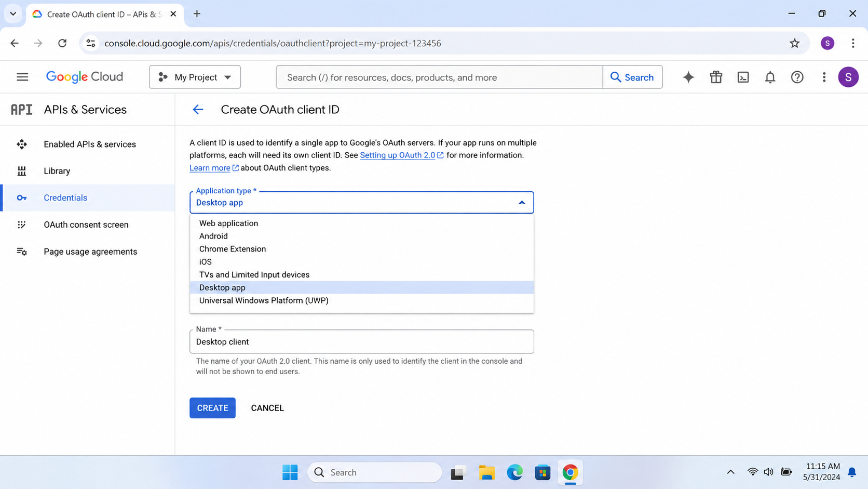Navigate back with the browser back arrow
This screenshot has width=868, height=489.
[x=15, y=43]
